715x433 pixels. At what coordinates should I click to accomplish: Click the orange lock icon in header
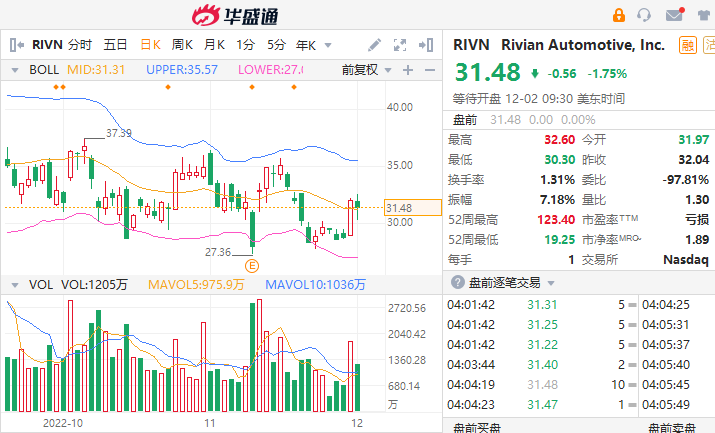tap(618, 15)
